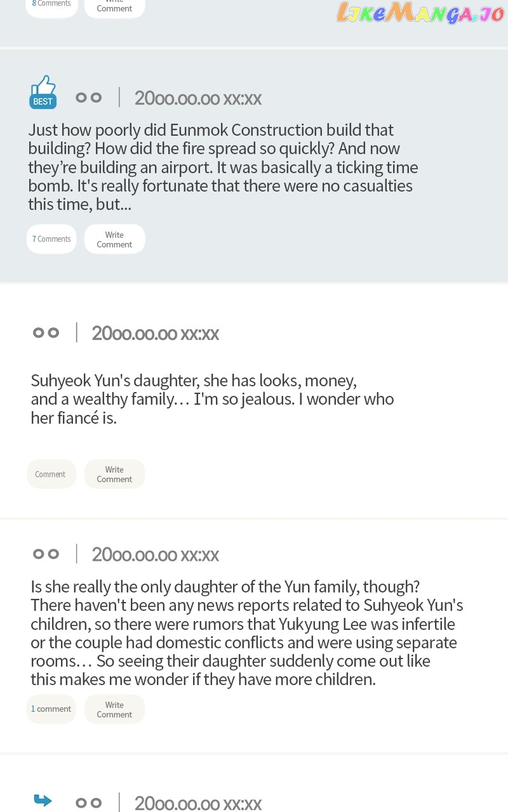Expand the 7 Comments thread
Screen dimensions: 508x812
[x=51, y=239]
